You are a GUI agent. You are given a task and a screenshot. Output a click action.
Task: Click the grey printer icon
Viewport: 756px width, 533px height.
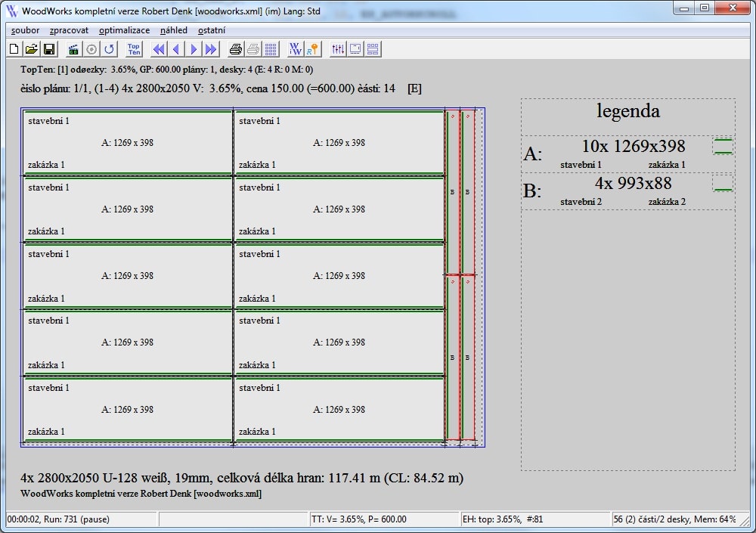pyautogui.click(x=253, y=48)
